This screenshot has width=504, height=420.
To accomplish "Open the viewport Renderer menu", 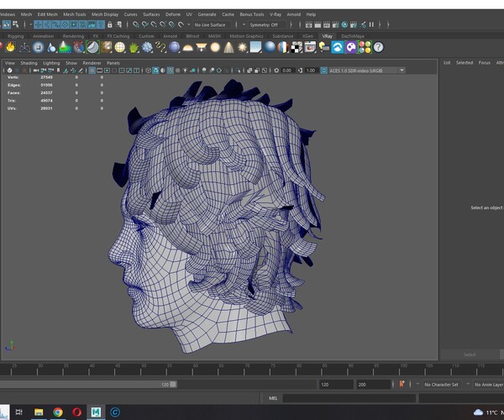I will (92, 63).
